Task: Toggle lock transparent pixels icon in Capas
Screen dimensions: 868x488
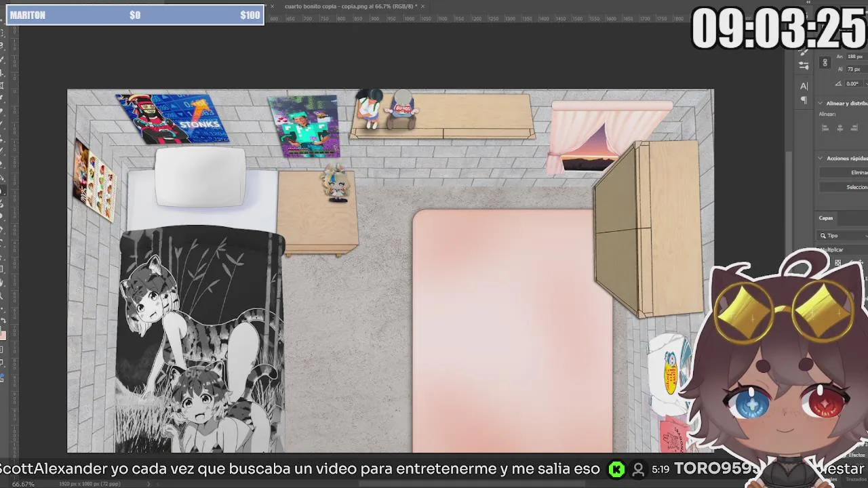Action: pyautogui.click(x=837, y=262)
